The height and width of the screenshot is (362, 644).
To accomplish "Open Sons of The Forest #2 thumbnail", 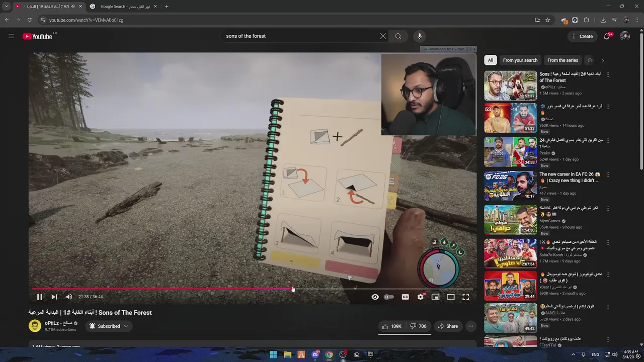I will [x=510, y=85].
